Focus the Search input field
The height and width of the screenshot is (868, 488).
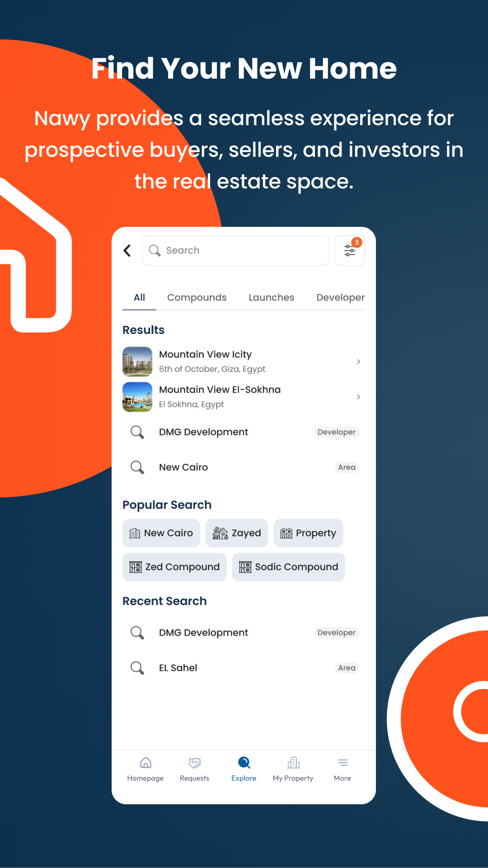tap(235, 250)
